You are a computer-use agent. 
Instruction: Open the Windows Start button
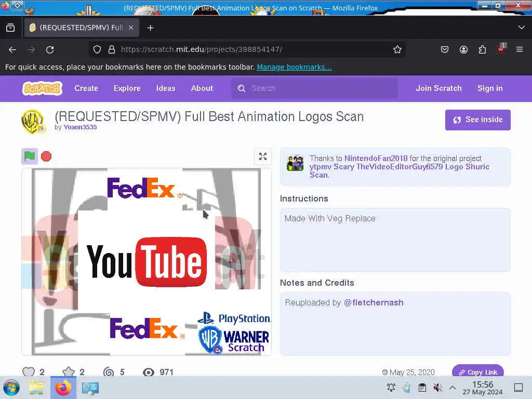coord(11,388)
